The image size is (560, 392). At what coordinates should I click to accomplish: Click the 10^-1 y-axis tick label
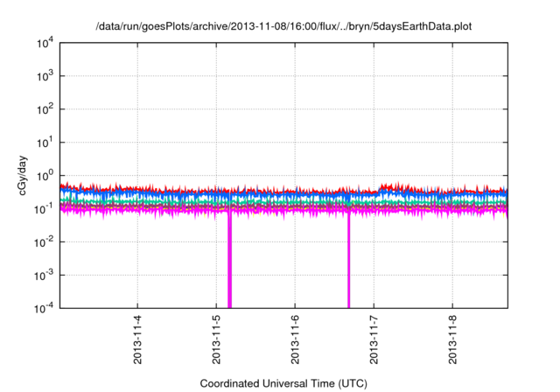point(44,209)
